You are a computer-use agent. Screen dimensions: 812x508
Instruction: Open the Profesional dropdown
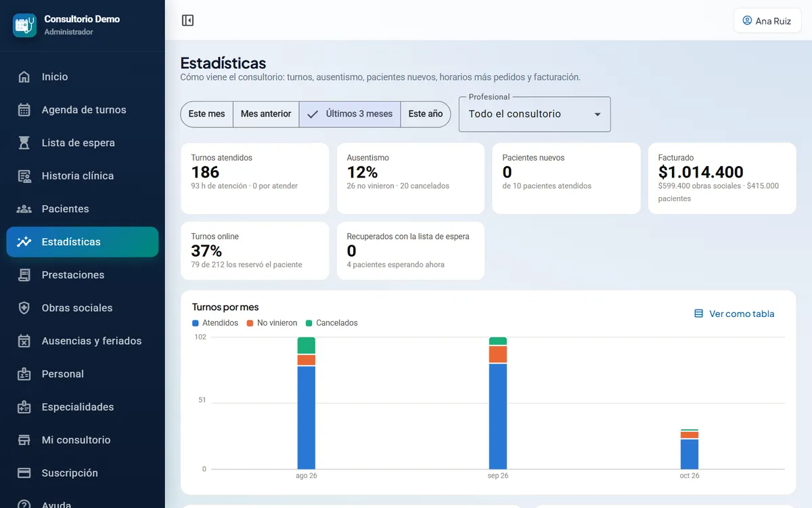[535, 114]
